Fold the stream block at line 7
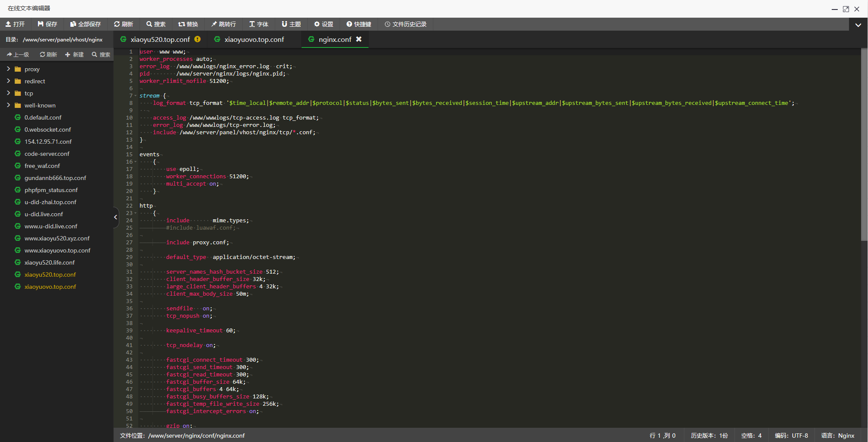This screenshot has width=868, height=442. 135,96
